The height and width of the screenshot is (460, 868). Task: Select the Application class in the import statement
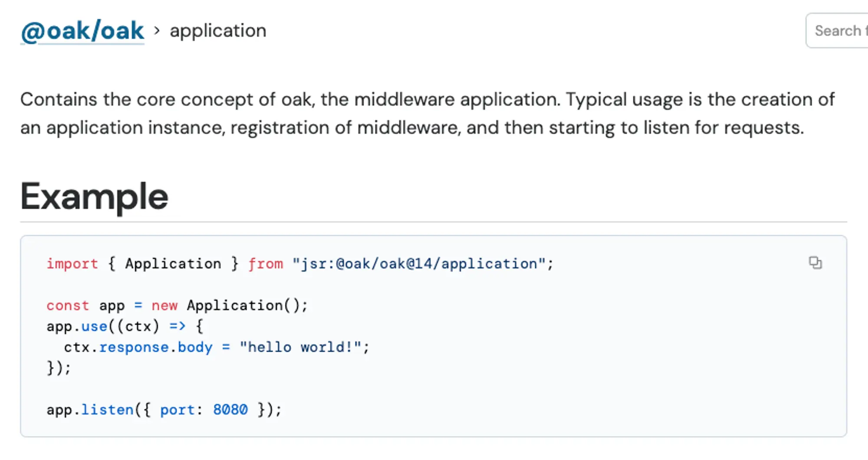pos(172,263)
